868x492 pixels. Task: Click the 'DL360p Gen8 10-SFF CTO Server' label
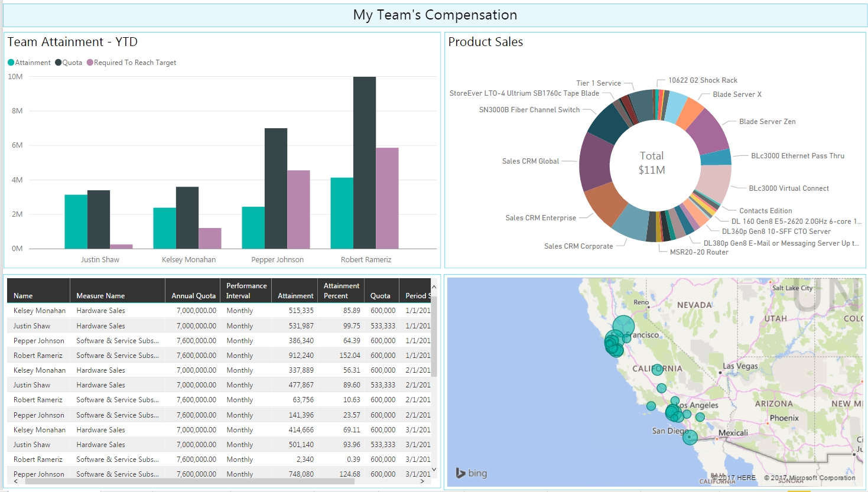(776, 232)
